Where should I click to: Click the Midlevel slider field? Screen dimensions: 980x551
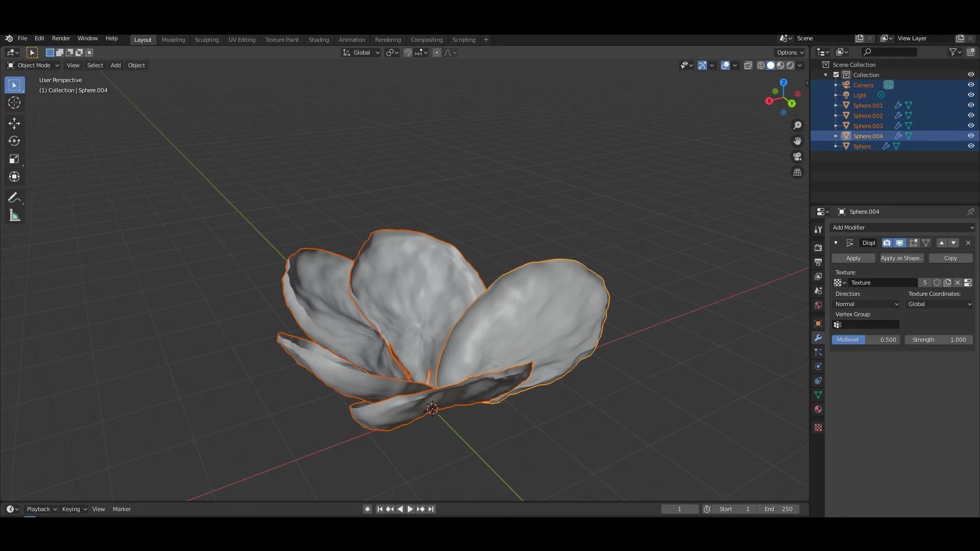865,339
